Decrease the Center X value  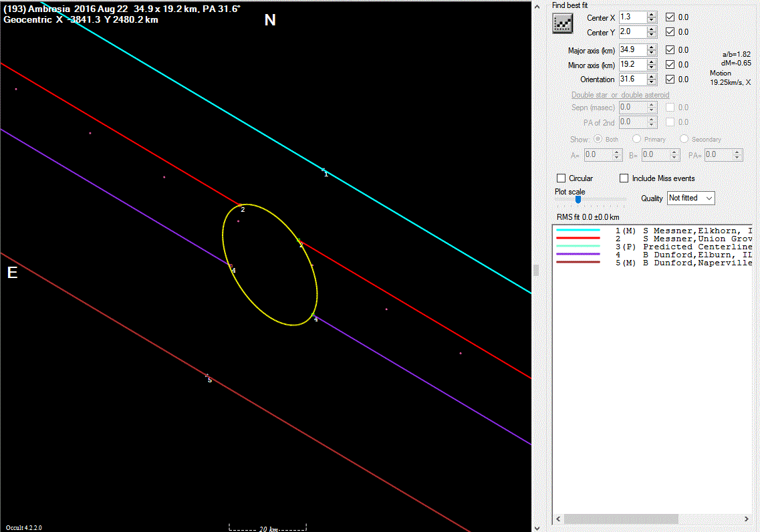(x=652, y=20)
